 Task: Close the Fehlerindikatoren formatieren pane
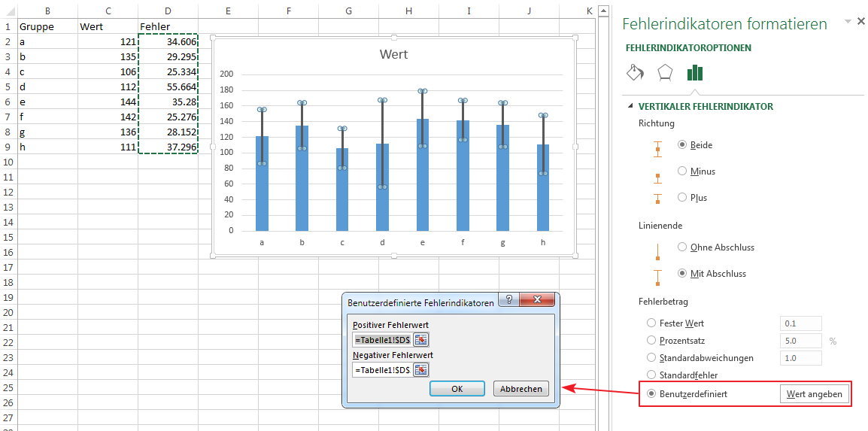860,22
